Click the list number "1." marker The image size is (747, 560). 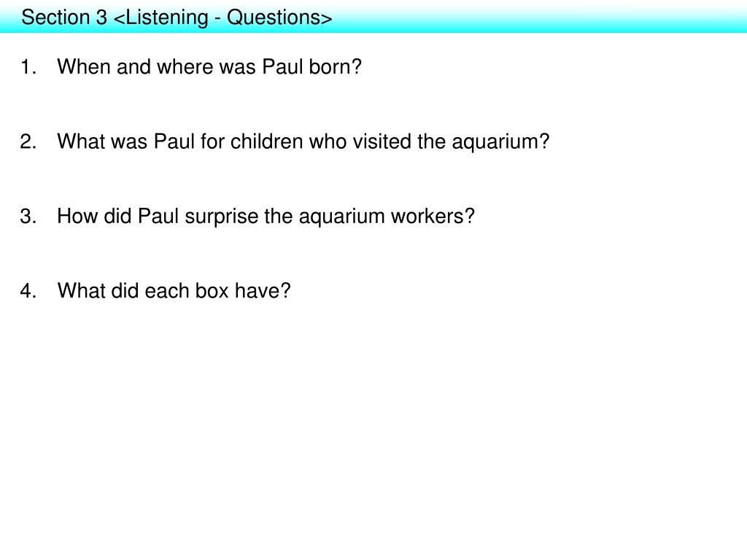pyautogui.click(x=28, y=67)
